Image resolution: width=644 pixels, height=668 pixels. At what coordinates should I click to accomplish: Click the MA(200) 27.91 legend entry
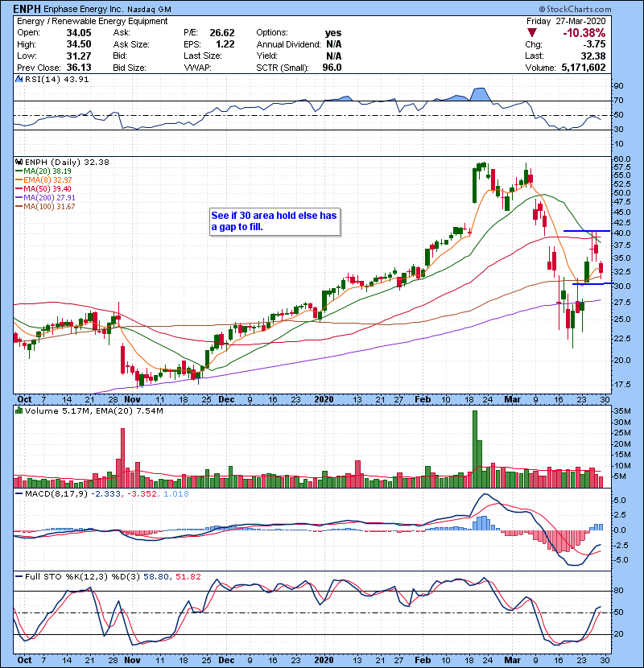pyautogui.click(x=45, y=198)
